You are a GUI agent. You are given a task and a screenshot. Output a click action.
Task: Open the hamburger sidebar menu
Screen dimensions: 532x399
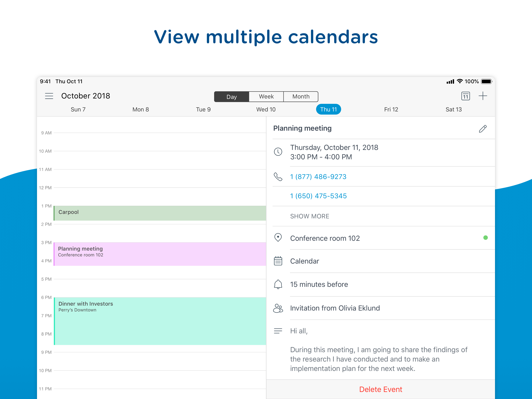point(49,96)
